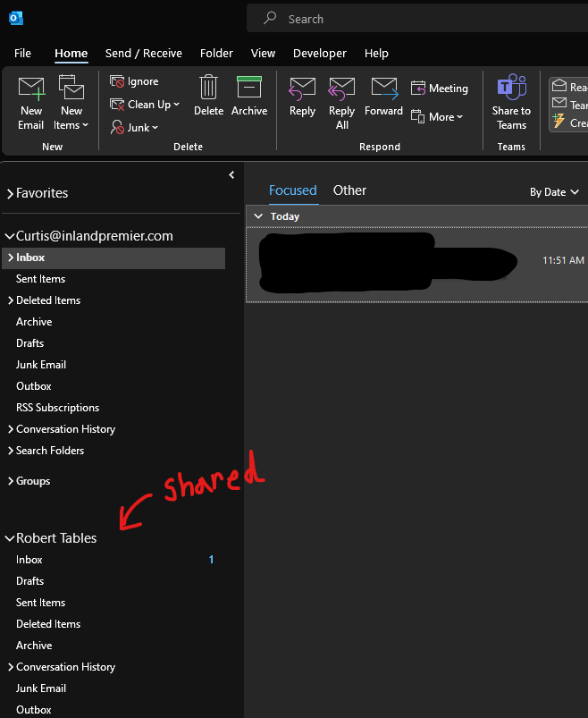Image resolution: width=588 pixels, height=718 pixels.
Task: Open the Developer ribbon tab
Action: click(320, 53)
